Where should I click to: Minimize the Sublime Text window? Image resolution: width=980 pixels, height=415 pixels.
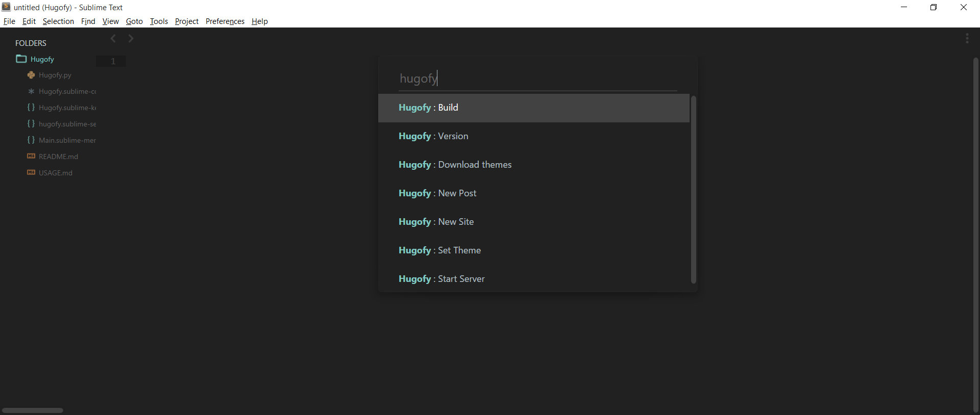coord(904,7)
